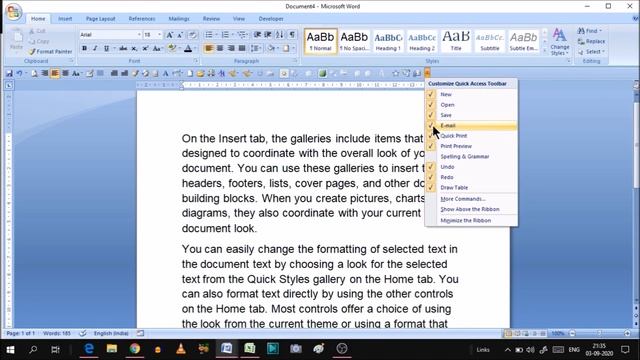This screenshot has height=360, width=640.
Task: Open the Bullets dropdown arrow
Action: pos(216,35)
